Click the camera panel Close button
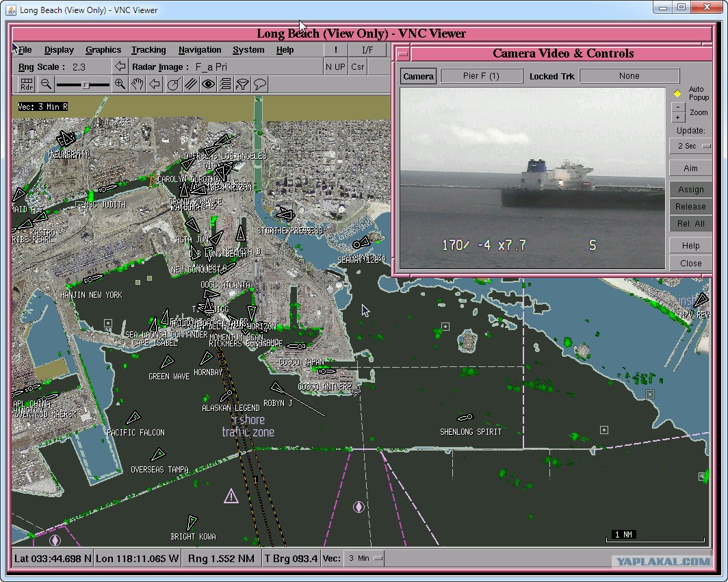Image resolution: width=728 pixels, height=582 pixels. click(690, 264)
